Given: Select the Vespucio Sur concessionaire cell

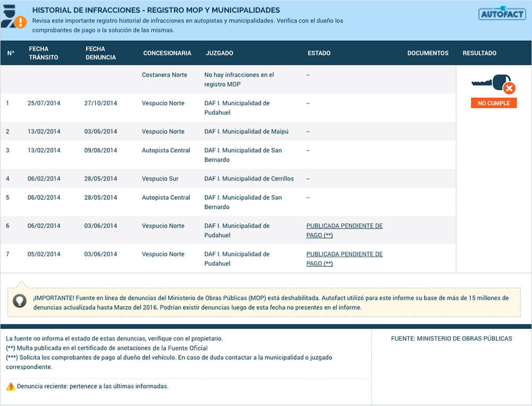Looking at the screenshot, I should [160, 179].
